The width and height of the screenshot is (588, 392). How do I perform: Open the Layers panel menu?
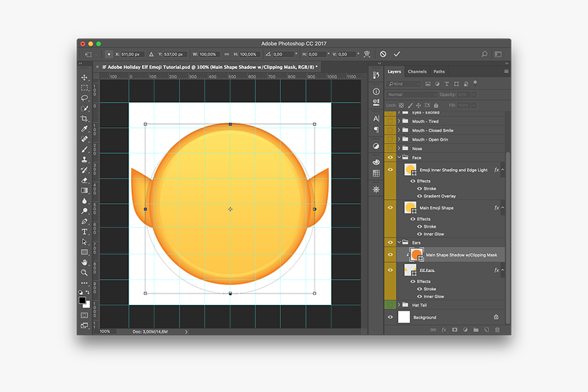pos(506,71)
